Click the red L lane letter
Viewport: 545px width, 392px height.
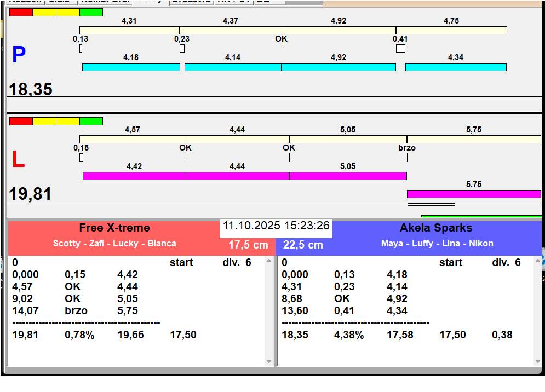click(18, 159)
